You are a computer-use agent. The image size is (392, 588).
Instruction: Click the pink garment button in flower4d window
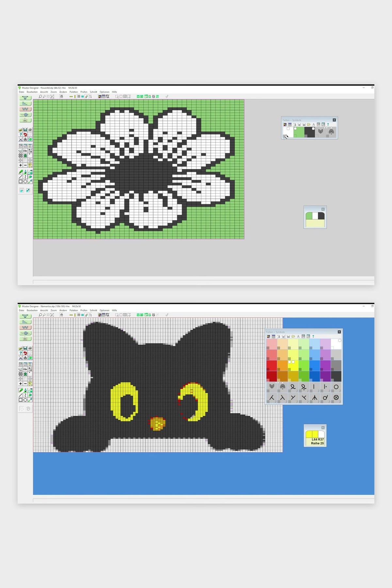click(25, 109)
